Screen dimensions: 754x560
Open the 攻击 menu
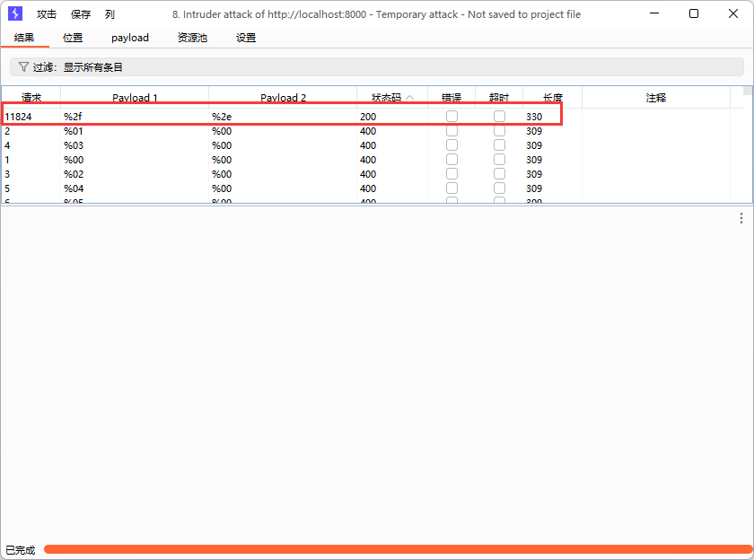point(47,14)
